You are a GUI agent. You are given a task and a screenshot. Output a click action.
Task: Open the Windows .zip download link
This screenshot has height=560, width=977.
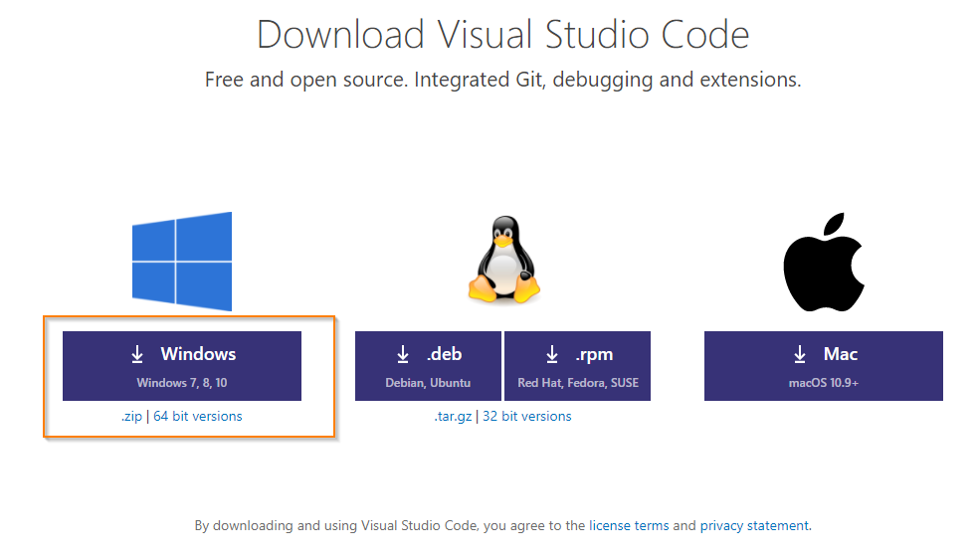131,416
